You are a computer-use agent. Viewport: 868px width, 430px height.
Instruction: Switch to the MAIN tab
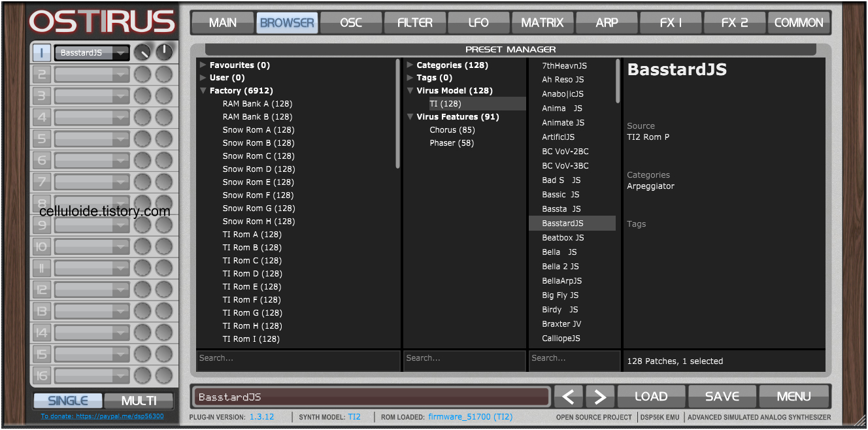[x=223, y=23]
